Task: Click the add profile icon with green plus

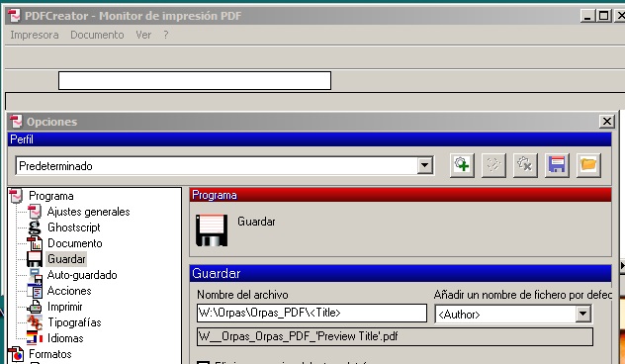Action: pos(462,164)
